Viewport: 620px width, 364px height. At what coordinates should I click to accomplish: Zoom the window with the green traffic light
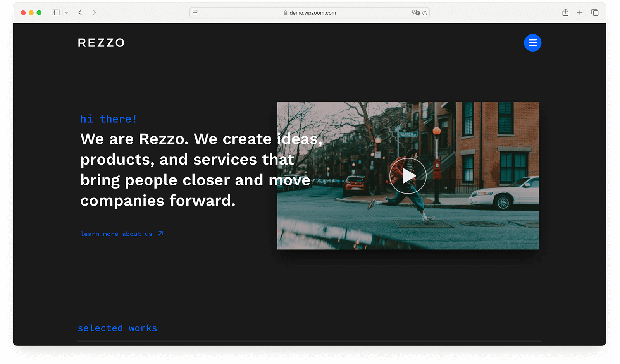point(39,12)
